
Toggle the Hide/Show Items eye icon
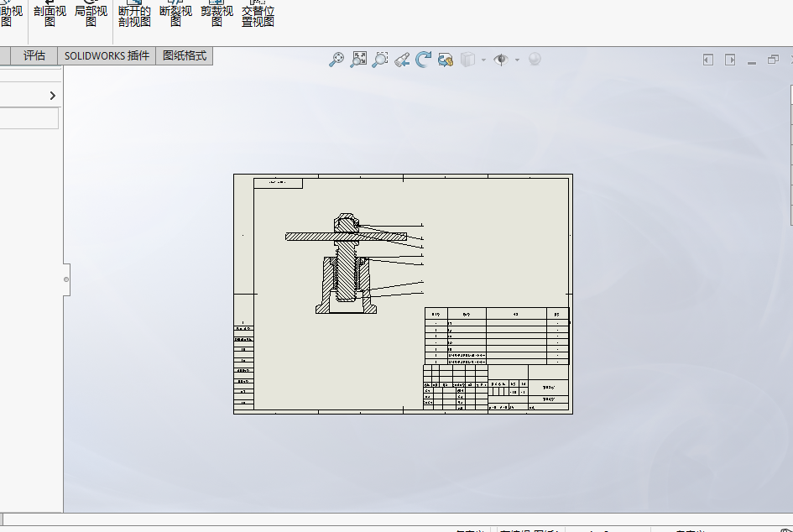(x=501, y=60)
